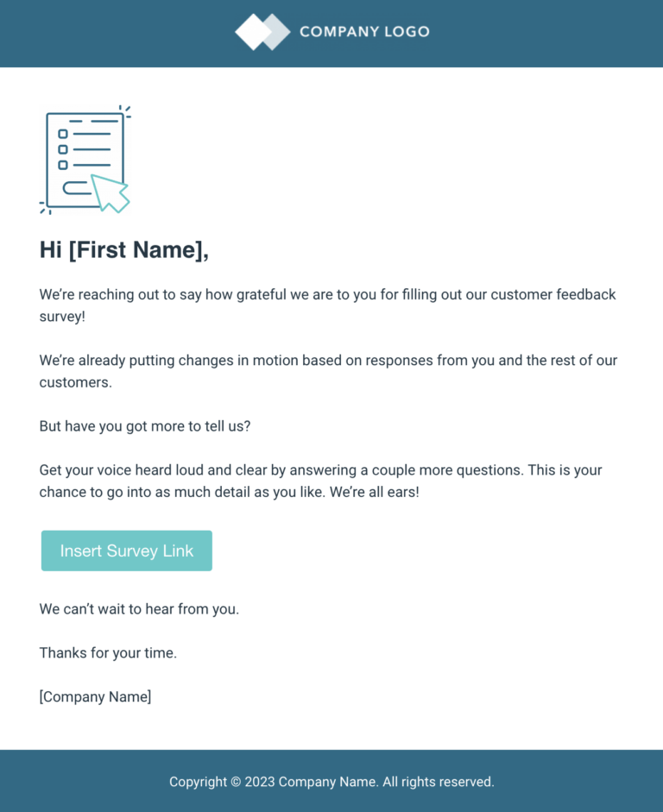
Task: Click the 'We can't wait to hear' line
Action: point(139,609)
